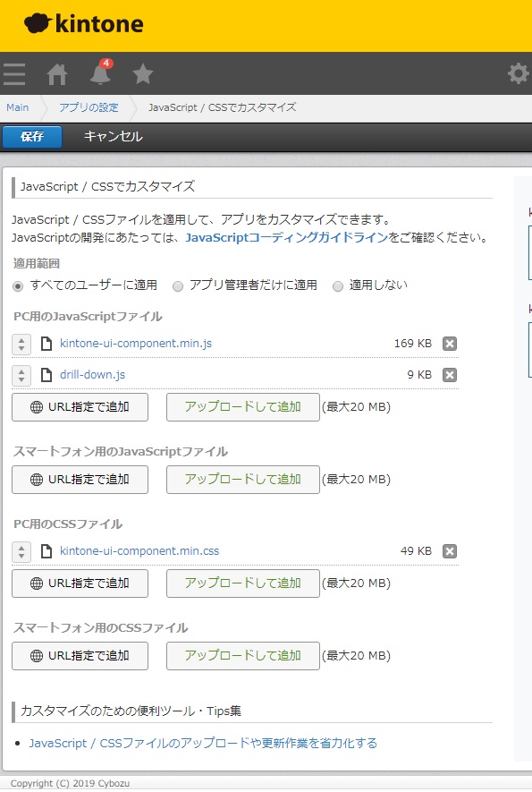Screen dimensions: 532x792
Task: Go to アプリの設定 breadcrumb
Action: 89,107
